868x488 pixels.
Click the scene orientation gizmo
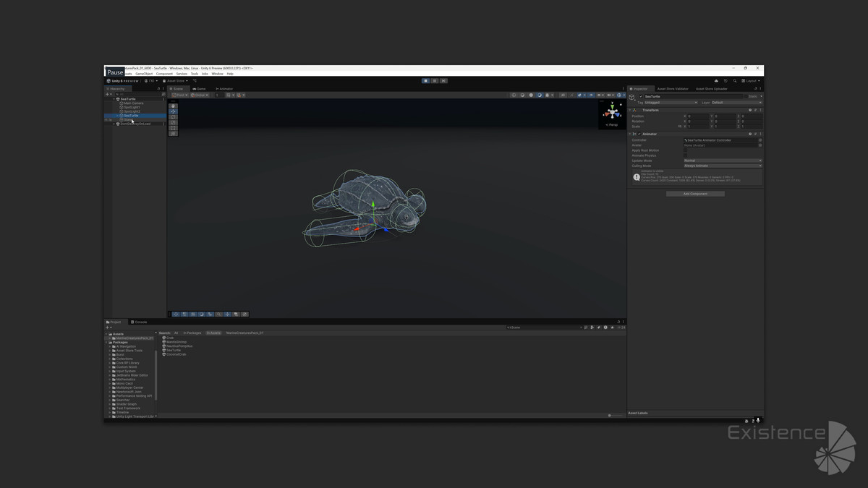(613, 112)
